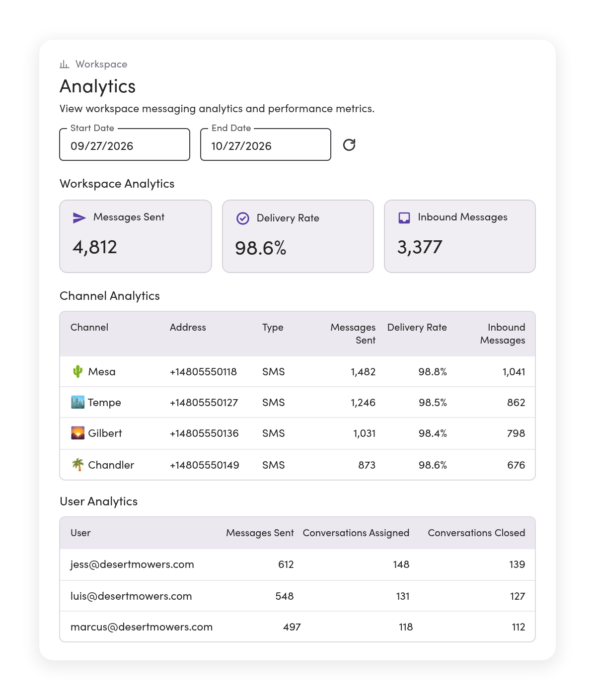Click the Tempe cityscape emoji icon
596x700 pixels.
[x=77, y=402]
